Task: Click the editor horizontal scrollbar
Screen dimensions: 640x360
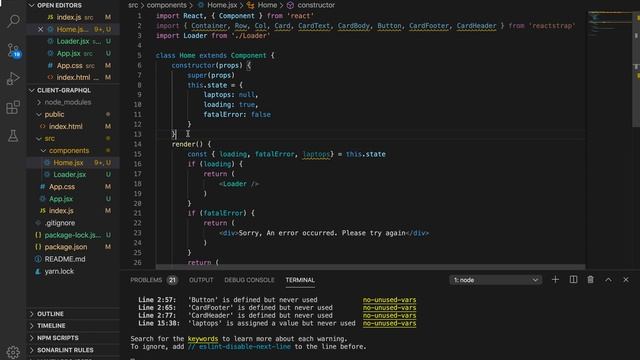Action: [371, 267]
